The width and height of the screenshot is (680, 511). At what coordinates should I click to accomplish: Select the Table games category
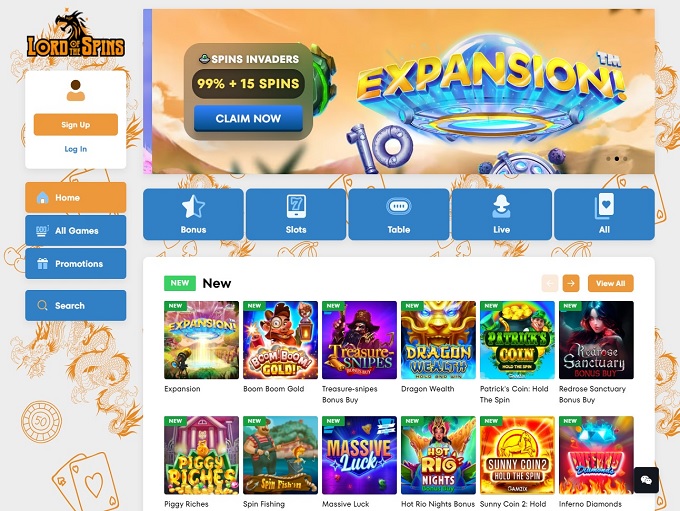coord(399,214)
